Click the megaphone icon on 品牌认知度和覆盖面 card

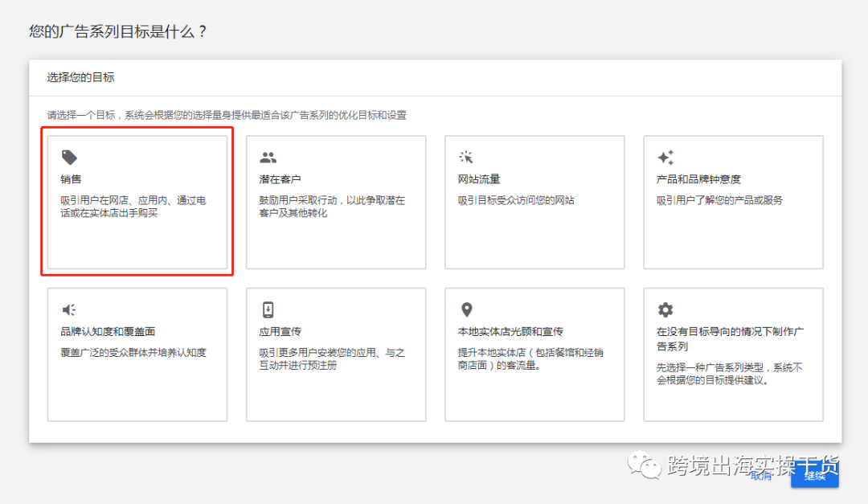click(x=69, y=309)
